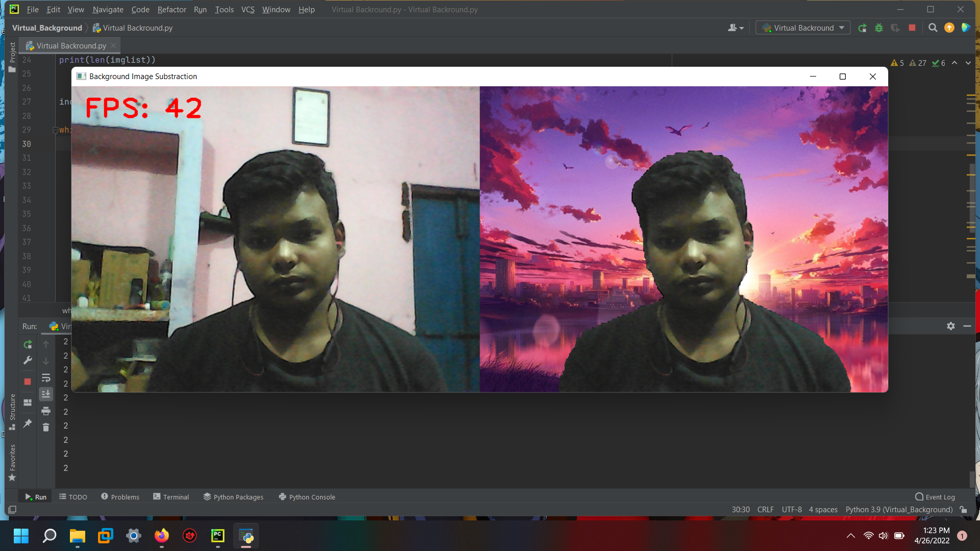Viewport: 980px width, 551px height.
Task: Pin the run tool window tab
Action: (28, 423)
